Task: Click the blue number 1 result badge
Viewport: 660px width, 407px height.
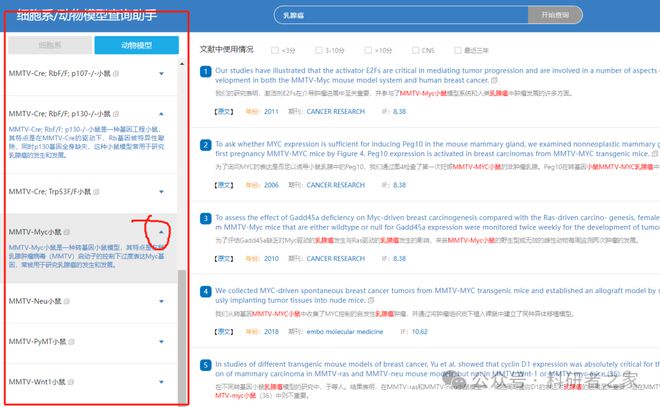Action: [205, 72]
